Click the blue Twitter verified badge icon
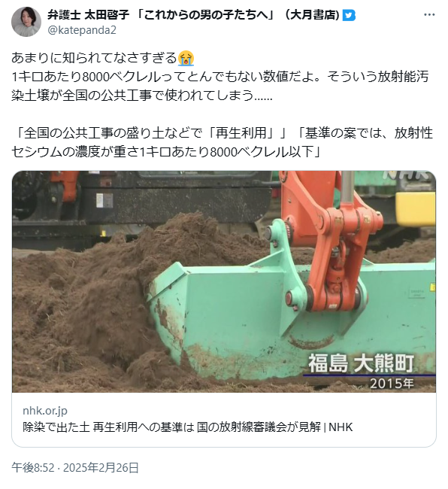448x489 pixels. [x=349, y=15]
